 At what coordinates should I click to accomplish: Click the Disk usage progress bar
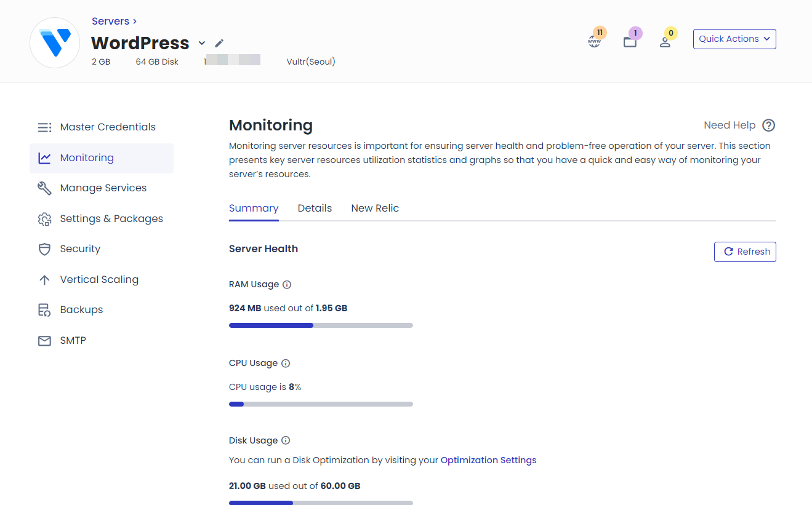tap(321, 503)
